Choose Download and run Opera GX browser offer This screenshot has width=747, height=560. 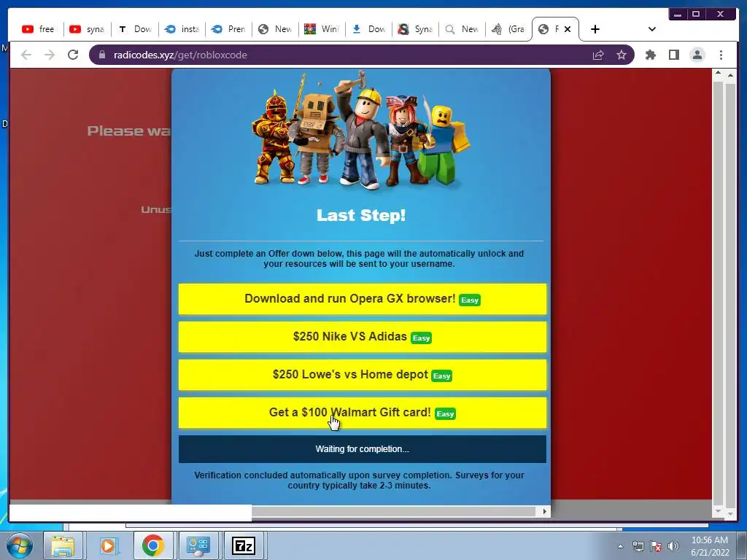(x=363, y=299)
